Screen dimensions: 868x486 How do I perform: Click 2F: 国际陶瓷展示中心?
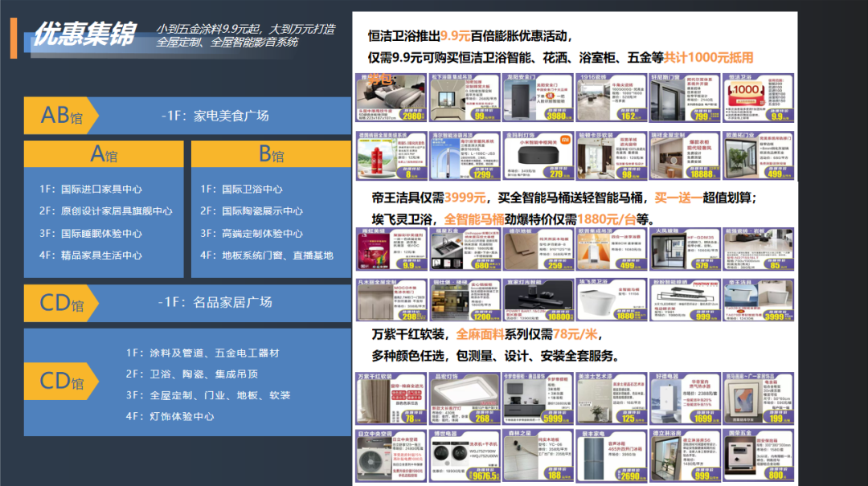point(252,211)
